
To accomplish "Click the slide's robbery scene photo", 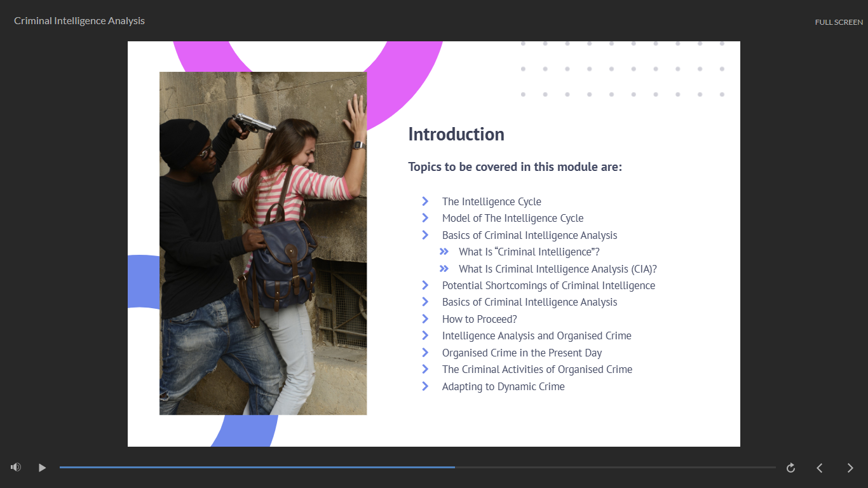I will [263, 243].
